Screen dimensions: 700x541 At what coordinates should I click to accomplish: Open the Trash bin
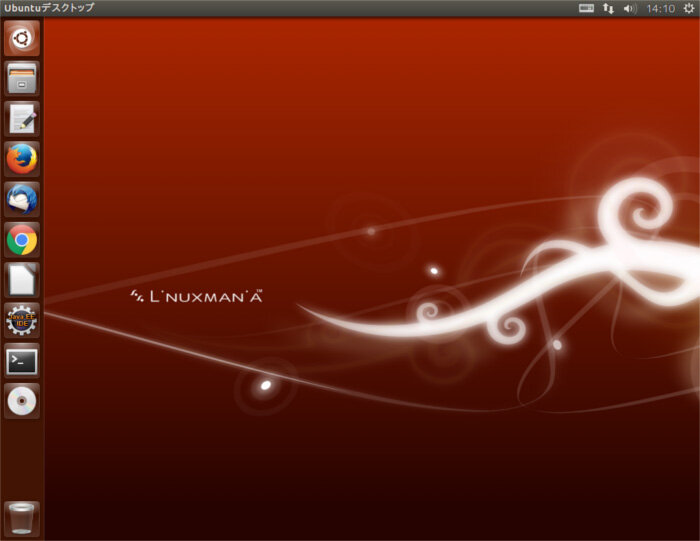pyautogui.click(x=22, y=519)
